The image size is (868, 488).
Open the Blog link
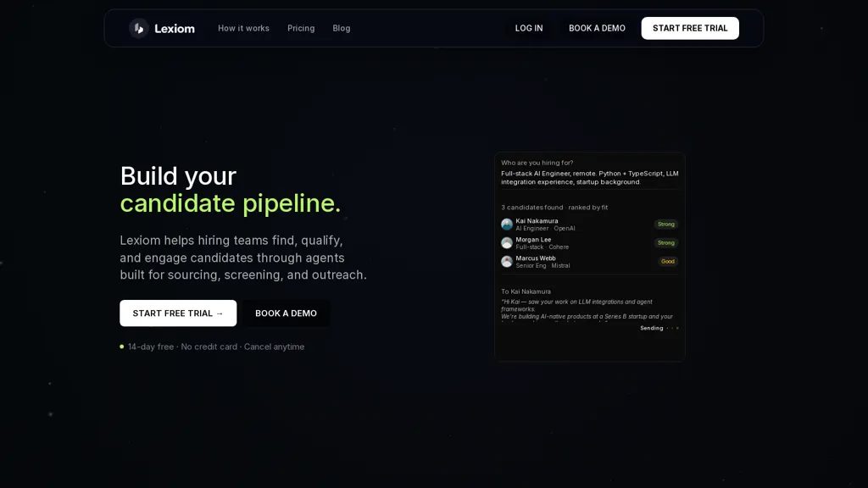pos(341,28)
